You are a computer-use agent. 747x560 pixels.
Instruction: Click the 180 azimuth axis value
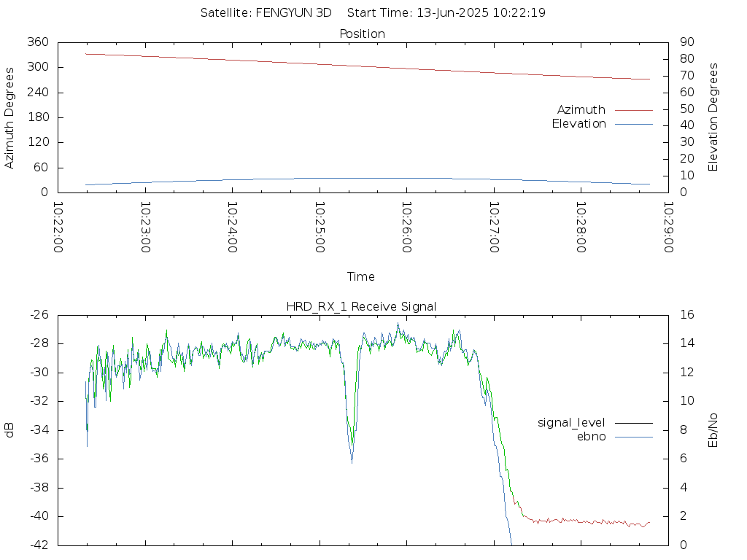38,117
